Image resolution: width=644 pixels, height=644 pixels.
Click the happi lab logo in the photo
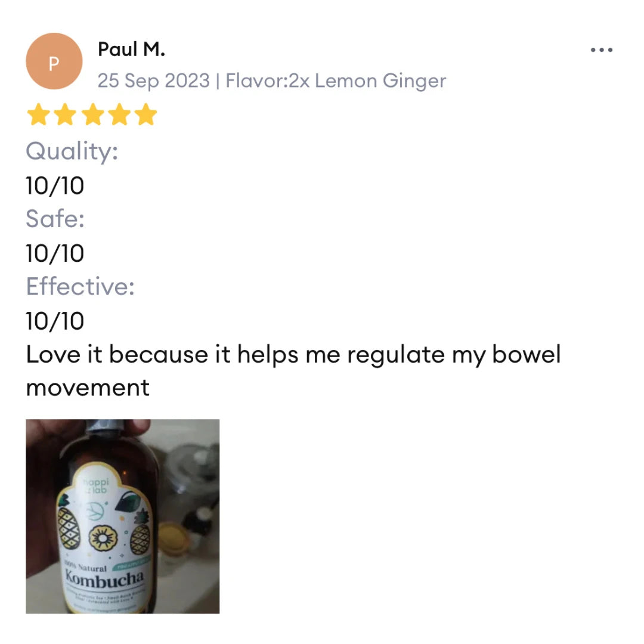(x=95, y=486)
